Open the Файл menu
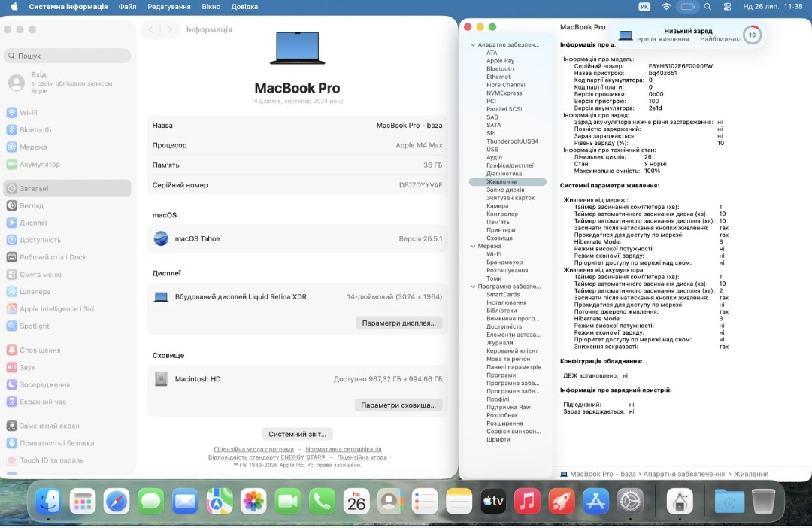This screenshot has width=812, height=528. coord(127,6)
